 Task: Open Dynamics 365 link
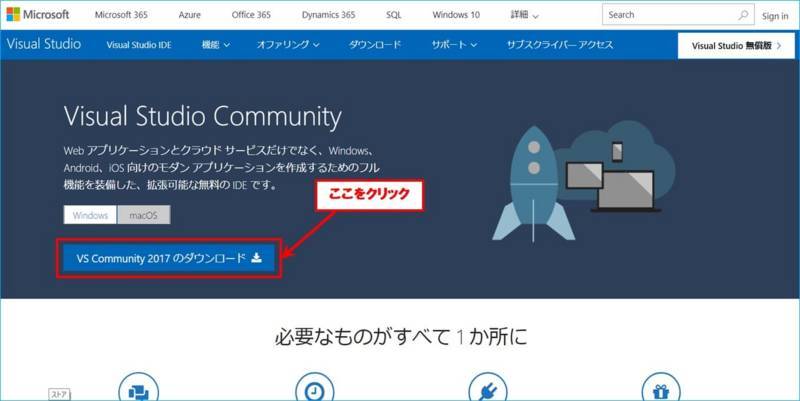pos(328,15)
